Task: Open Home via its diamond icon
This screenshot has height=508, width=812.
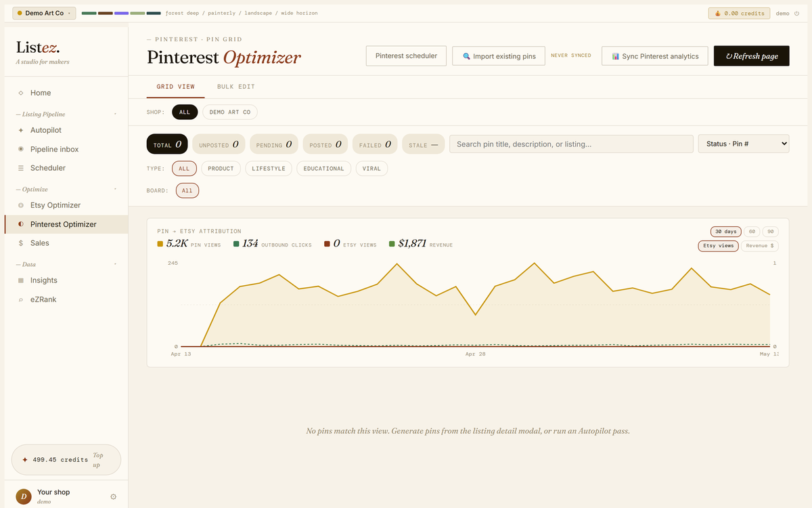Action: 21,93
